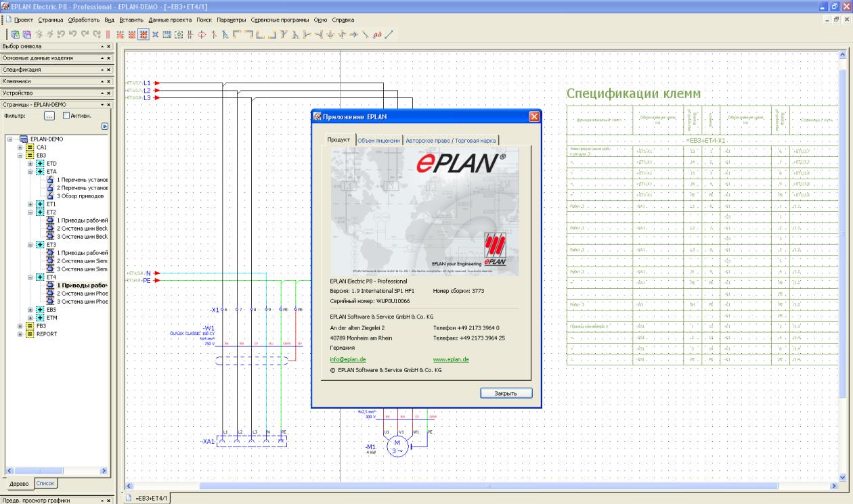Collapse the EPLAN-DEMO root tree node
The width and height of the screenshot is (853, 504).
[x=10, y=139]
